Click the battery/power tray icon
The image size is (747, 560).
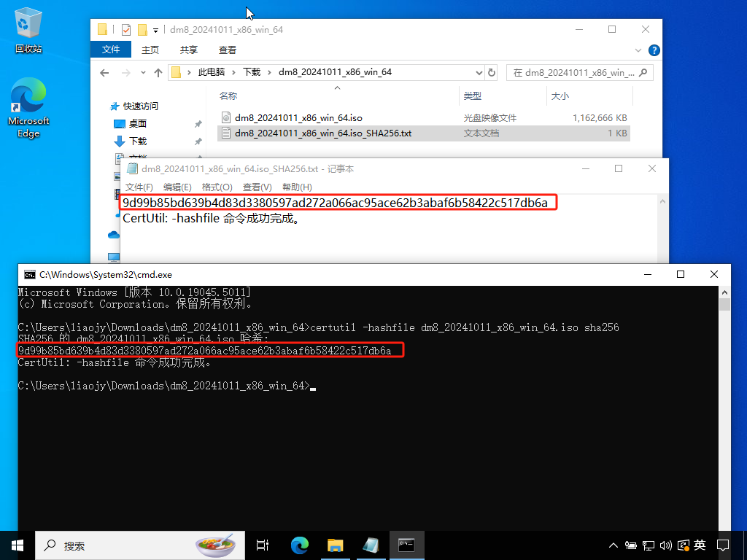click(x=631, y=545)
